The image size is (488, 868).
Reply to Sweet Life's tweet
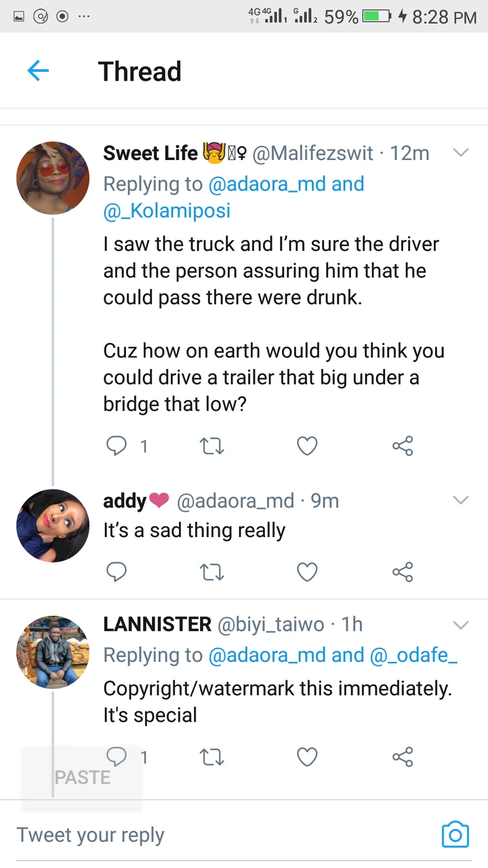pos(117,446)
